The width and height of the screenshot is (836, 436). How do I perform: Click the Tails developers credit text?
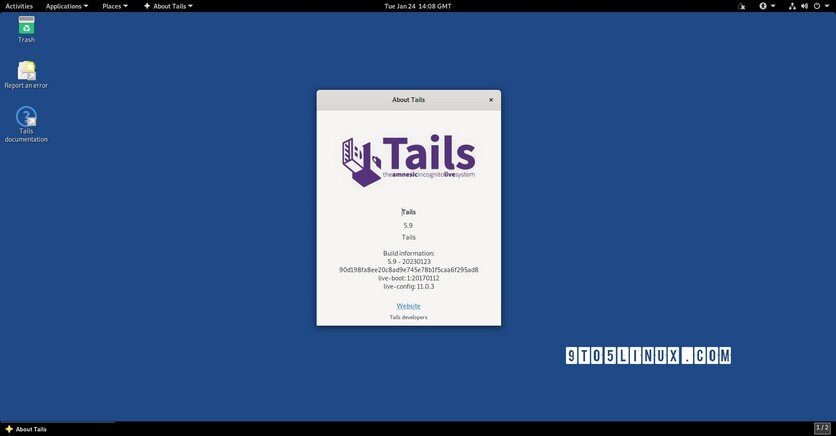click(408, 317)
